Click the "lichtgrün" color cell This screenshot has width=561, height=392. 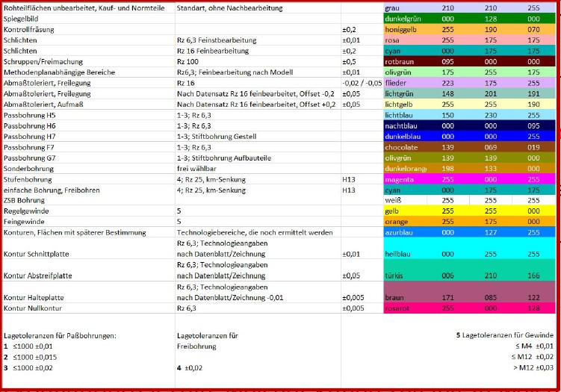pyautogui.click(x=405, y=94)
